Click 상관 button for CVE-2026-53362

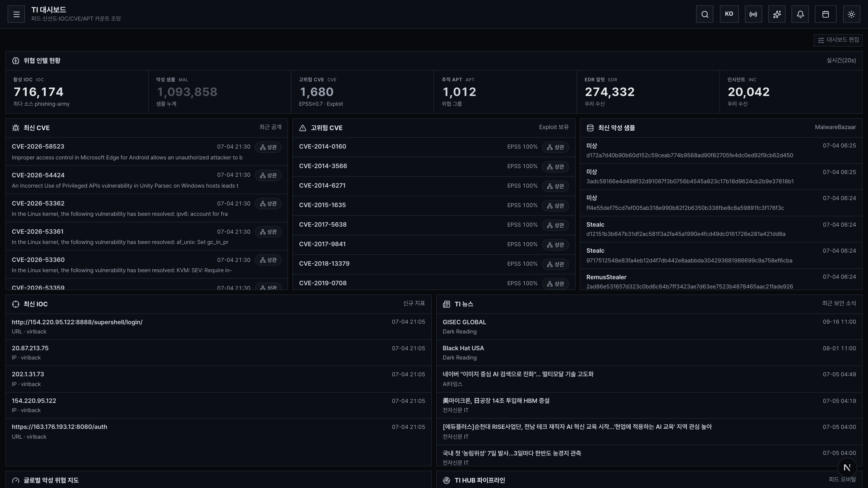coord(268,204)
